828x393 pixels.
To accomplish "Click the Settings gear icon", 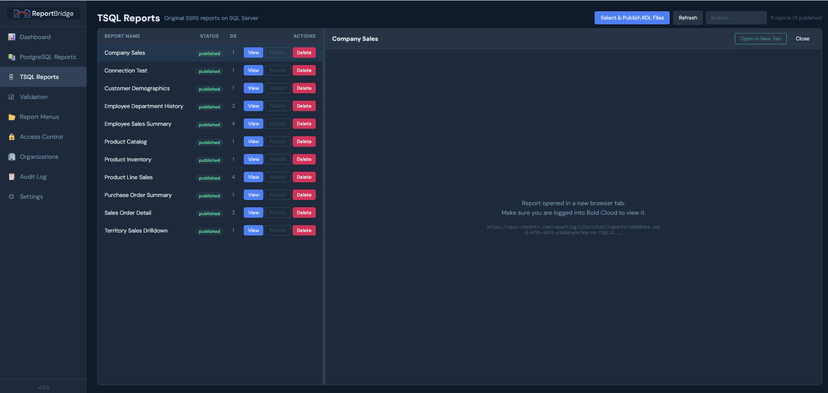I will (12, 197).
